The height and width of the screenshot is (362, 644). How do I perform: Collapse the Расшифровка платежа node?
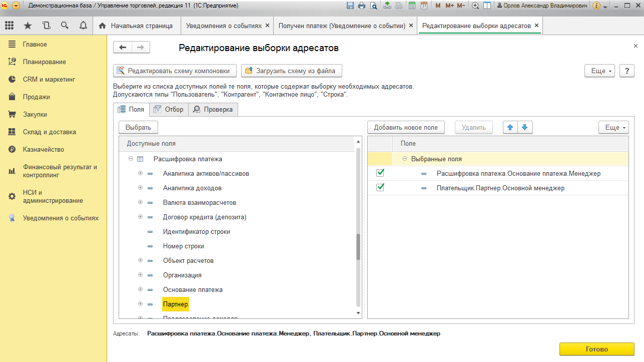click(131, 159)
